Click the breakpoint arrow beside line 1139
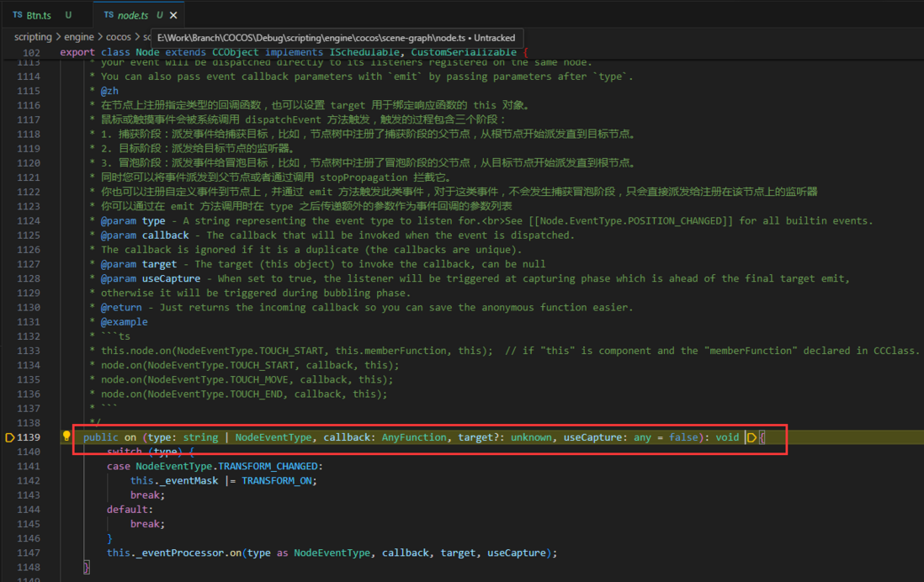 click(x=9, y=437)
